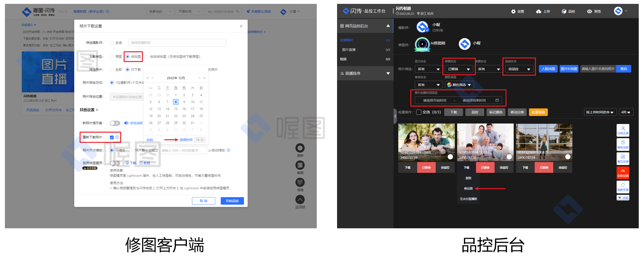This screenshot has height=256, width=644.
Task: Select the 全部 radio in 筛选照片
Action: click(112, 69)
